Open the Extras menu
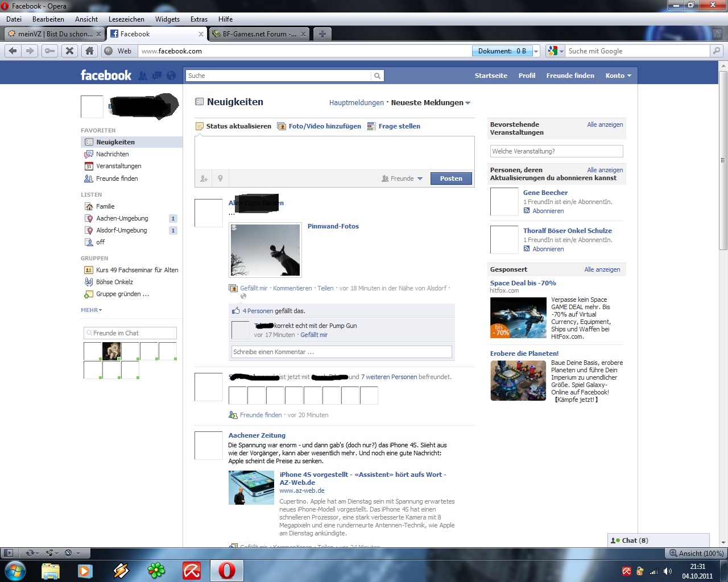728x582 pixels. coord(199,19)
